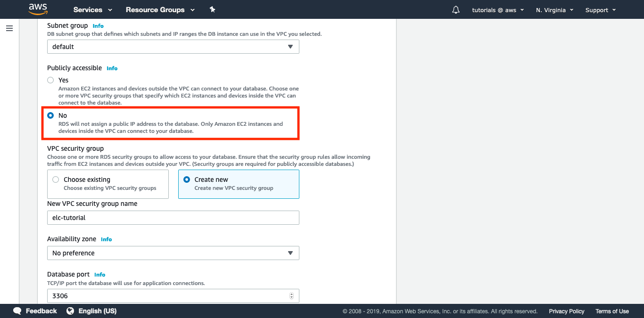Open the N. Virginia region dropdown

554,10
